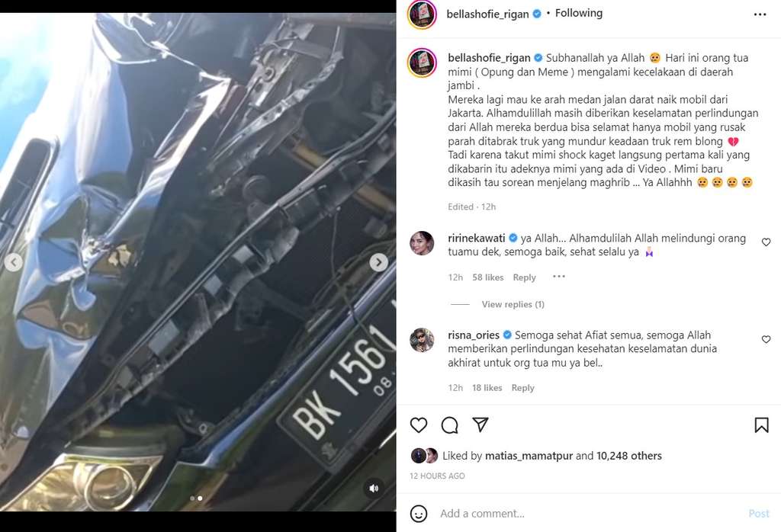
Task: View the 10,248 others likes list
Action: 629,456
